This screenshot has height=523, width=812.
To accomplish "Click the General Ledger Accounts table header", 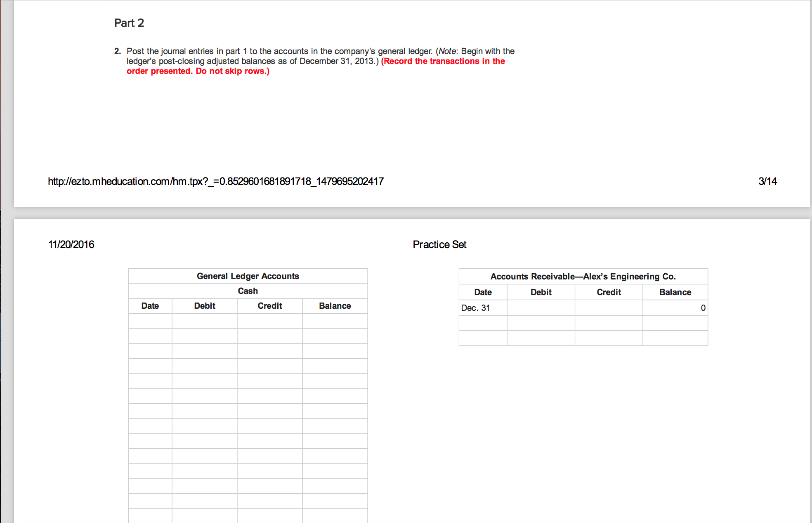I will point(248,276).
